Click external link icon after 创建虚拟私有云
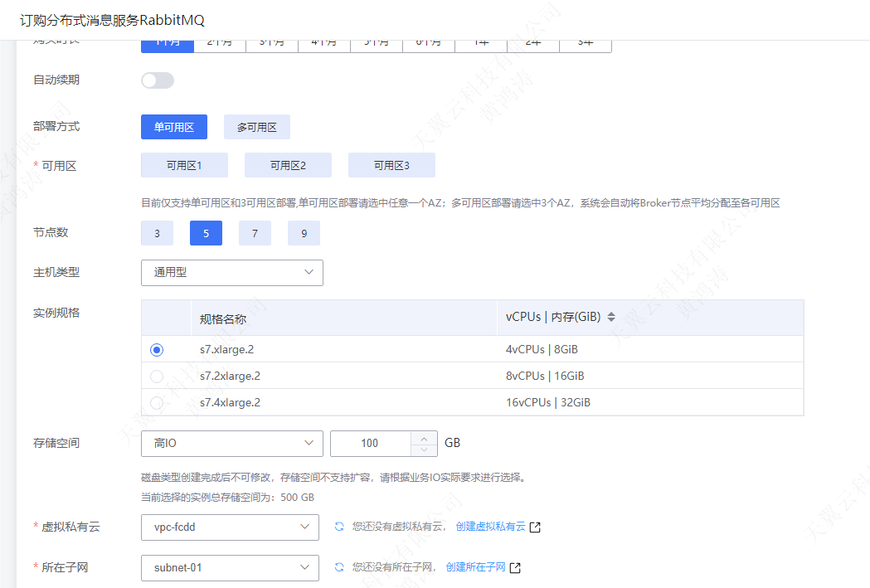870x588 pixels. coord(535,527)
